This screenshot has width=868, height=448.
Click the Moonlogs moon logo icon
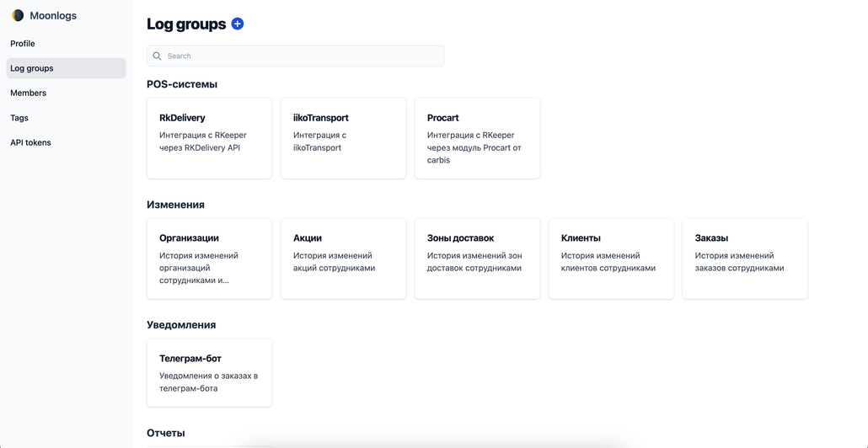pos(18,15)
